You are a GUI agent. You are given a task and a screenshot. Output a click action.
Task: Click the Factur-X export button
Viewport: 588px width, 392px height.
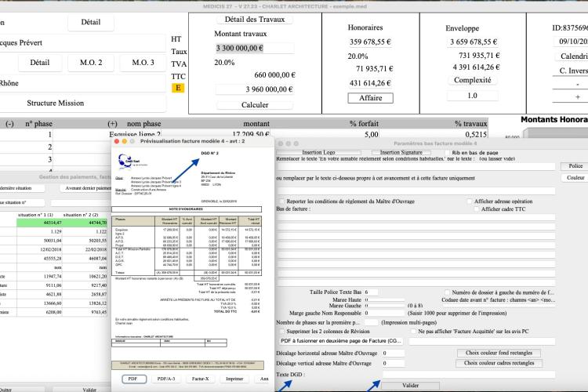pyautogui.click(x=200, y=379)
